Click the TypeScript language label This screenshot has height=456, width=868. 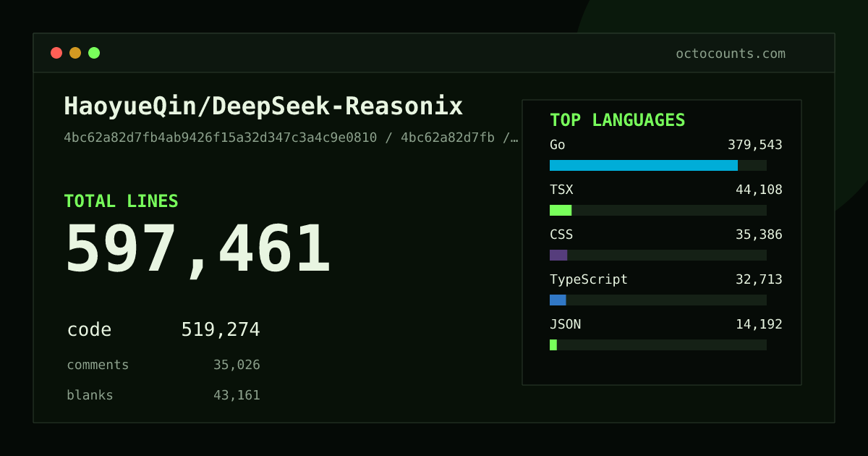(589, 279)
